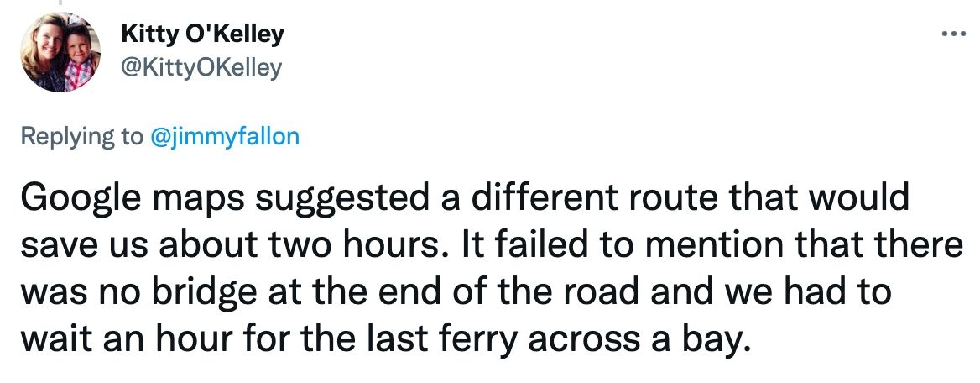980x383 pixels.
Task: Visit the @jimmyfallon mention link
Action: click(x=225, y=136)
